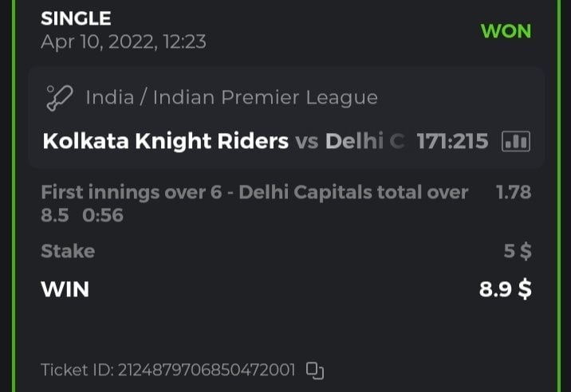The height and width of the screenshot is (392, 571).
Task: Click the SINGLE bet type heading
Action: [x=76, y=18]
